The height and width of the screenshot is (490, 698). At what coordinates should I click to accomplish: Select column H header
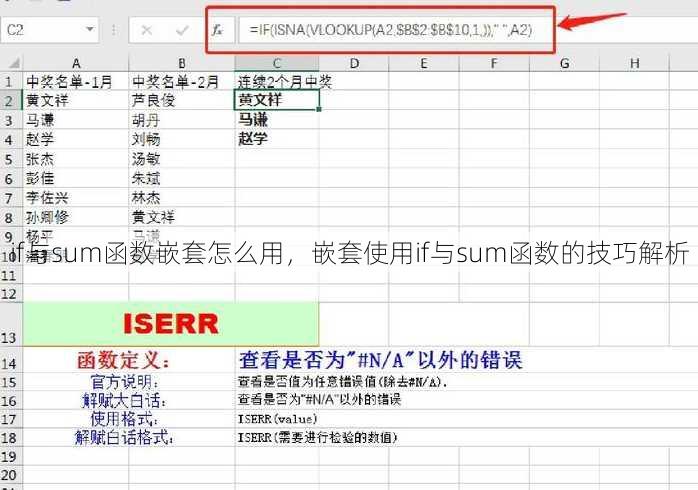click(x=634, y=63)
